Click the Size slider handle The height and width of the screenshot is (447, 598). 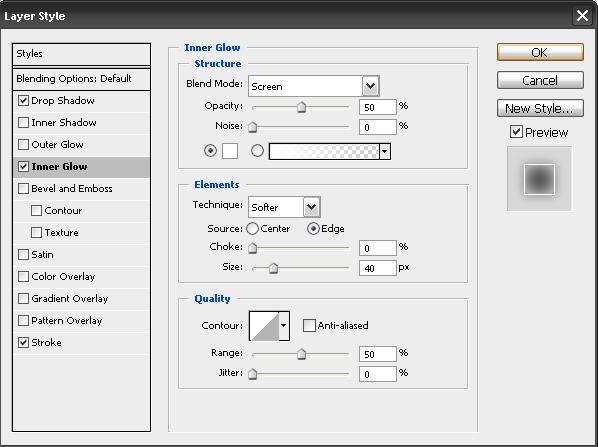pos(273,268)
